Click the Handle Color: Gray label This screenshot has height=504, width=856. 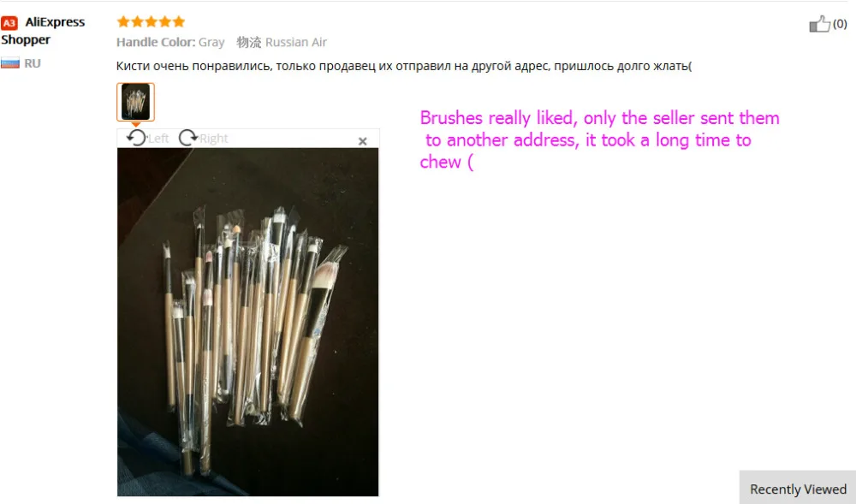coord(170,42)
